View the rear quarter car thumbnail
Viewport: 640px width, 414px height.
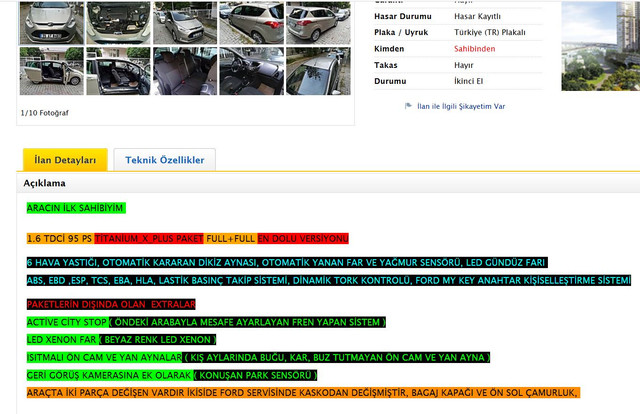point(318,22)
